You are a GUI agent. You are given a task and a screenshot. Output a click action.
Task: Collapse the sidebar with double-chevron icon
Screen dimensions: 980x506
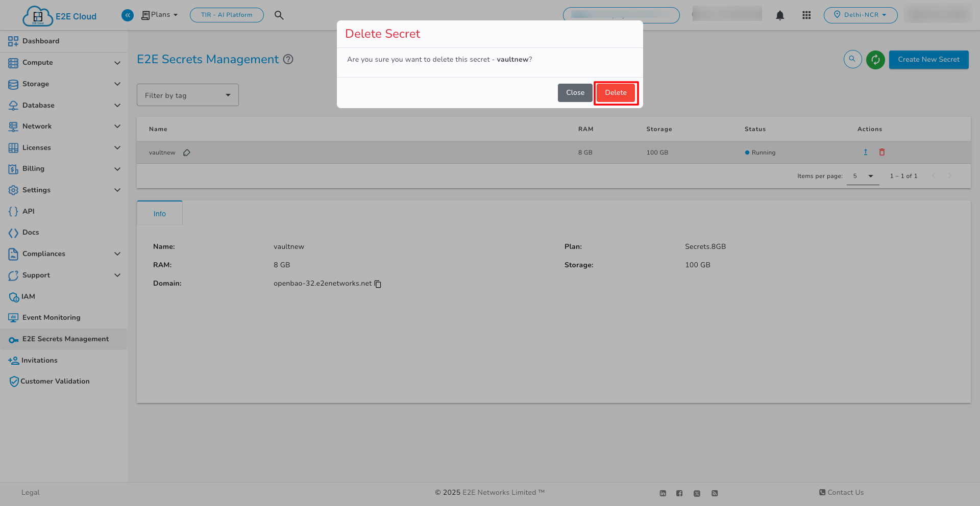128,15
